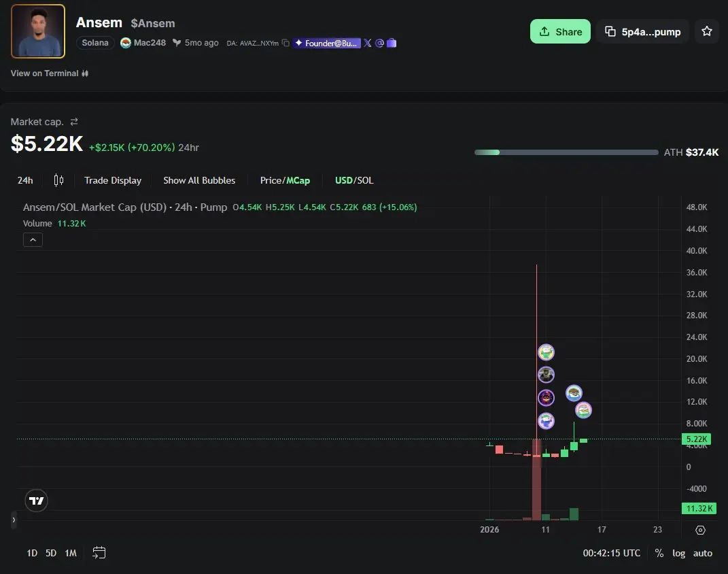
Task: Click the +$2.15K (+70.20%) change text
Action: 132,148
